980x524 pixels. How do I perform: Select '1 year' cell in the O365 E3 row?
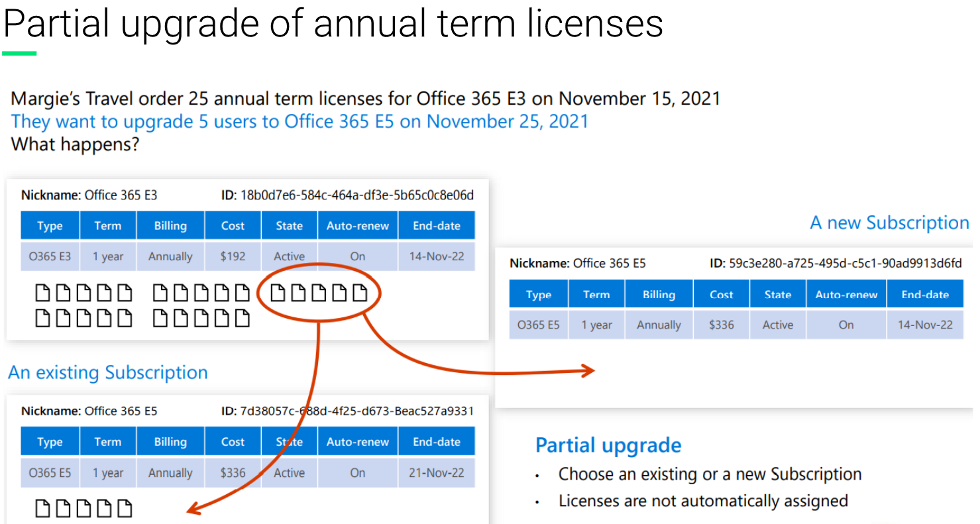click(108, 256)
